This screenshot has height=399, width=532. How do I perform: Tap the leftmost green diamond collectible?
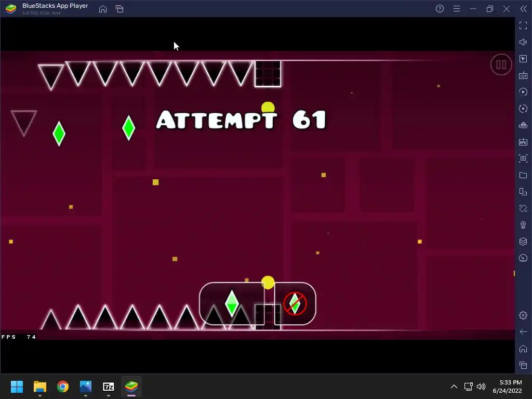pos(59,134)
